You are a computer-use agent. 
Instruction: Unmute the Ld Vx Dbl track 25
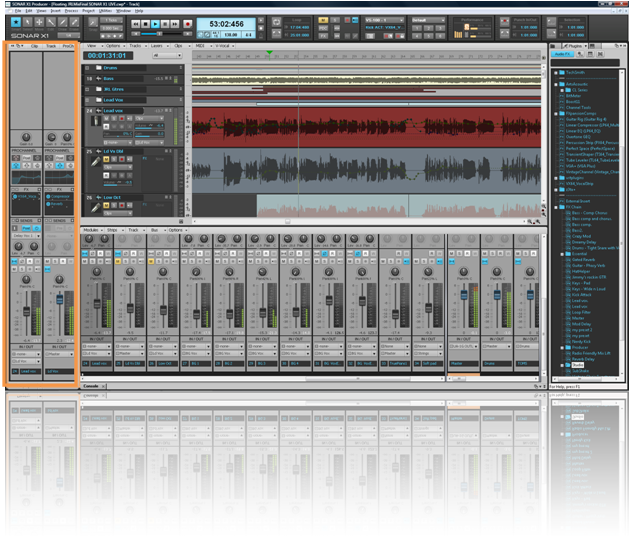pyautogui.click(x=106, y=159)
